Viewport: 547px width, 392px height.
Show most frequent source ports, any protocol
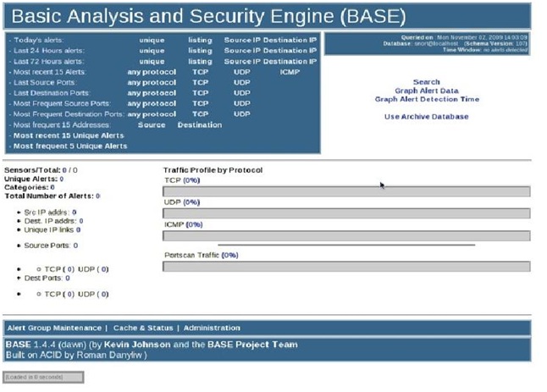click(x=152, y=103)
